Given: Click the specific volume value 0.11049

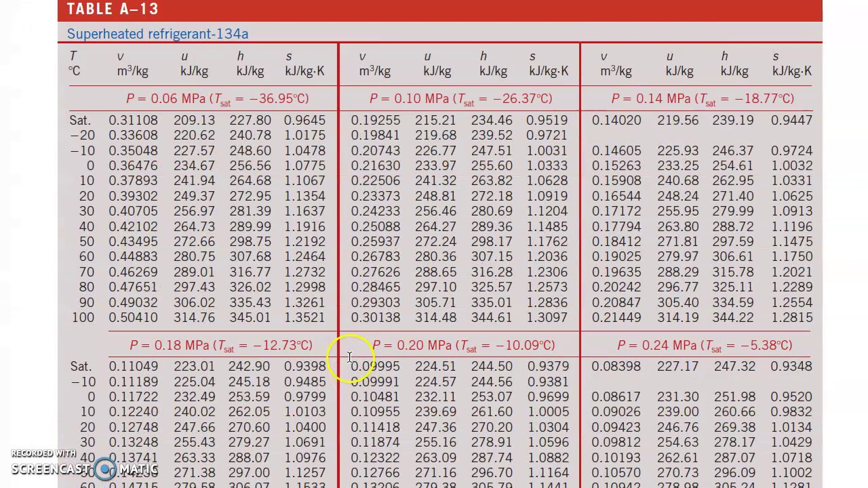Looking at the screenshot, I should [x=133, y=367].
